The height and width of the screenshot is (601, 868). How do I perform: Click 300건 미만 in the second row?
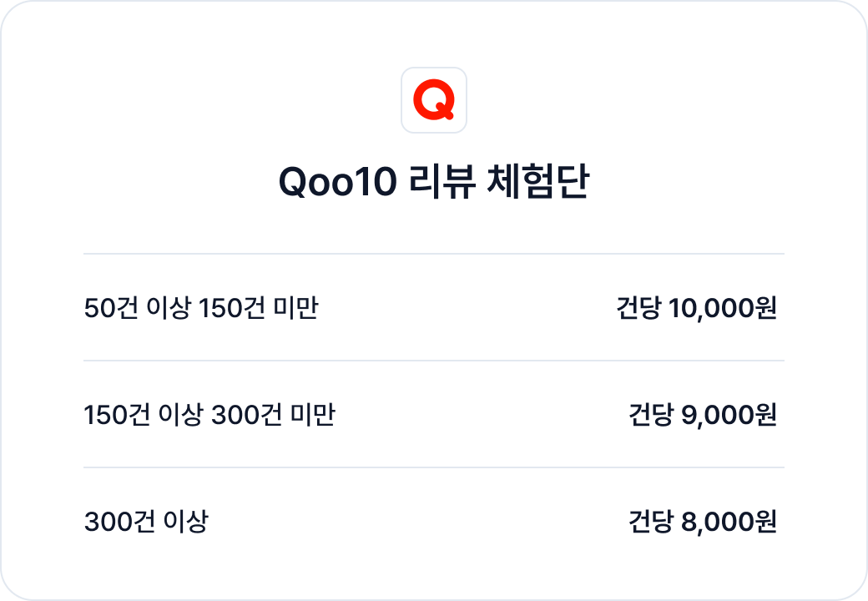[274, 415]
